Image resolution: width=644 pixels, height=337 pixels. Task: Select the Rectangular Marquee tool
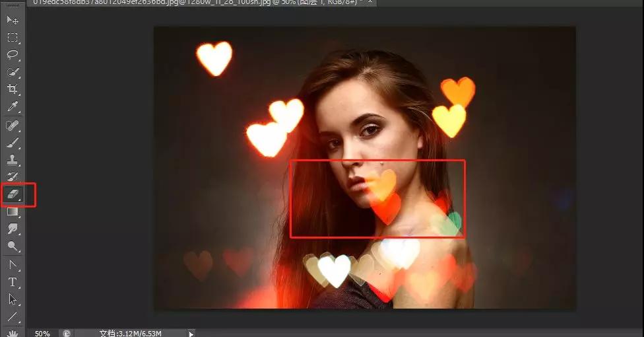tap(13, 38)
